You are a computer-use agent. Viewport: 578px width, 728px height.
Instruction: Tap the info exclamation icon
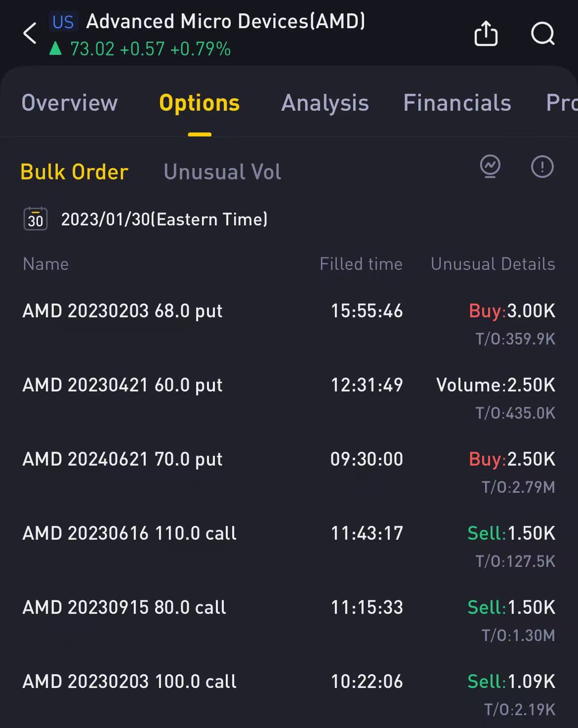coord(542,167)
